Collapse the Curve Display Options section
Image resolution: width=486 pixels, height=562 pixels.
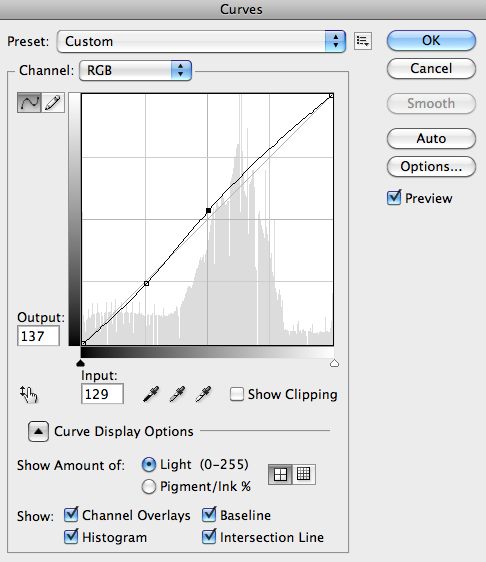click(38, 431)
